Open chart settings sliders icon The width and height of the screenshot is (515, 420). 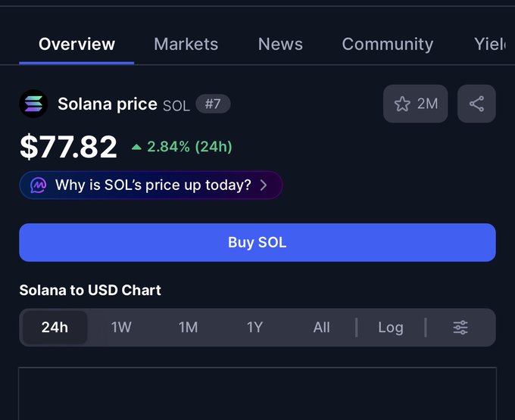coord(460,327)
